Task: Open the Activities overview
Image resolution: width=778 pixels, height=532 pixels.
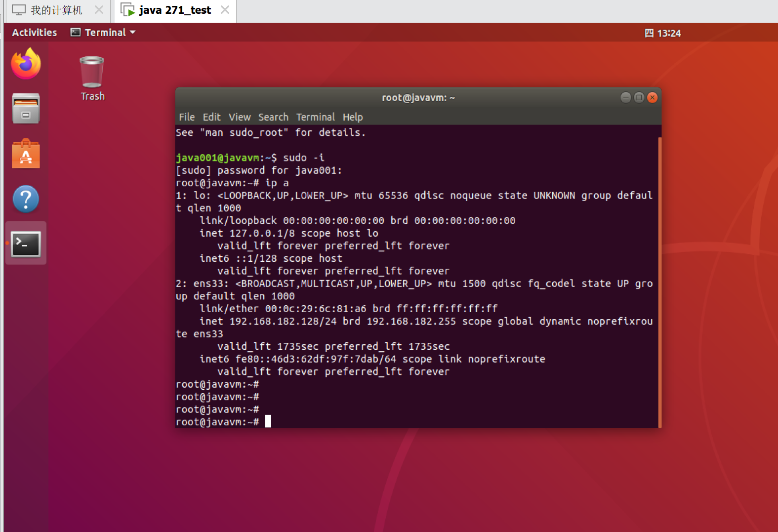Action: (x=34, y=33)
